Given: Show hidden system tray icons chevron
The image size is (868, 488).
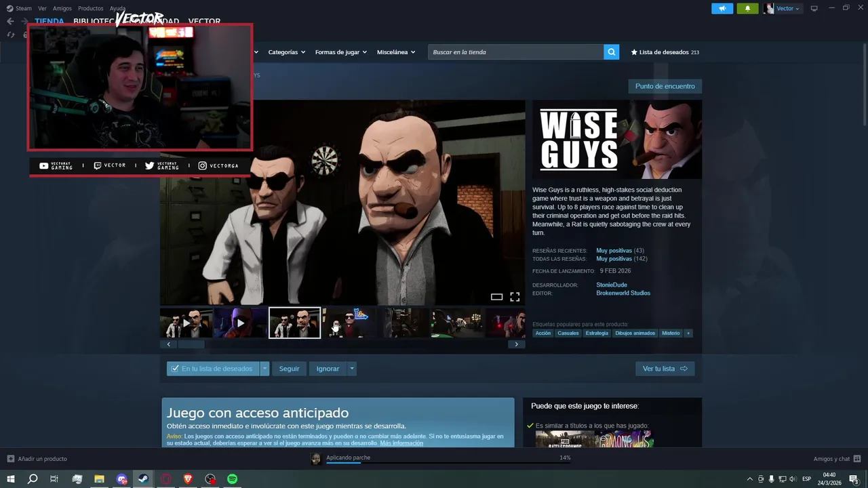Looking at the screenshot, I should (x=749, y=479).
